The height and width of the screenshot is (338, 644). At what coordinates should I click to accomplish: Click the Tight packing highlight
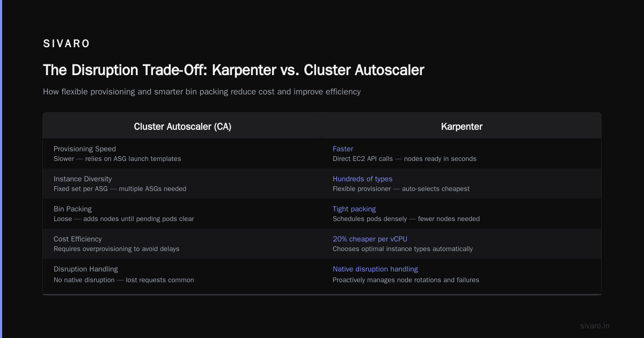point(354,209)
